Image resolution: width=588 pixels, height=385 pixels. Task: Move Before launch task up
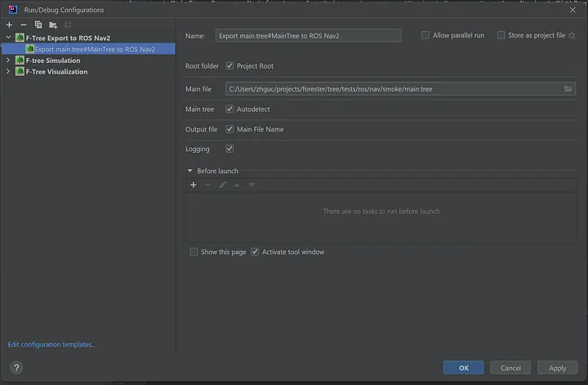point(237,185)
